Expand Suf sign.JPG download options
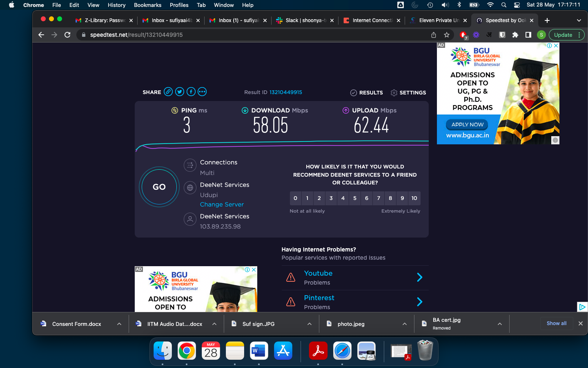588x368 pixels. (310, 324)
